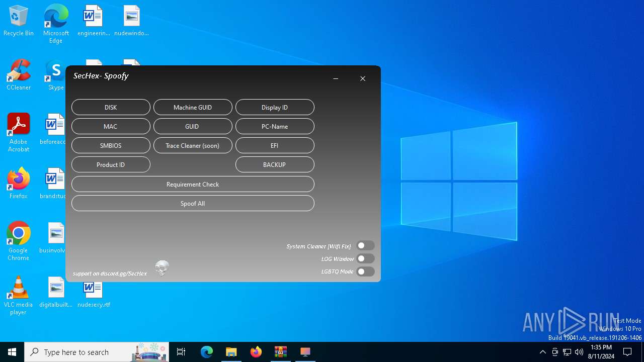Image resolution: width=644 pixels, height=362 pixels.
Task: Click the Machine GUID button
Action: click(x=193, y=107)
